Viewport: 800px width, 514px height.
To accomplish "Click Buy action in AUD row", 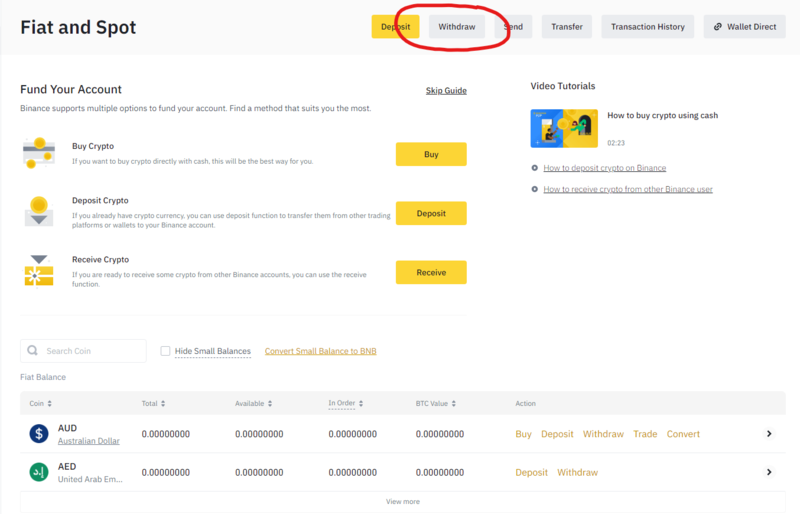I will coord(523,434).
